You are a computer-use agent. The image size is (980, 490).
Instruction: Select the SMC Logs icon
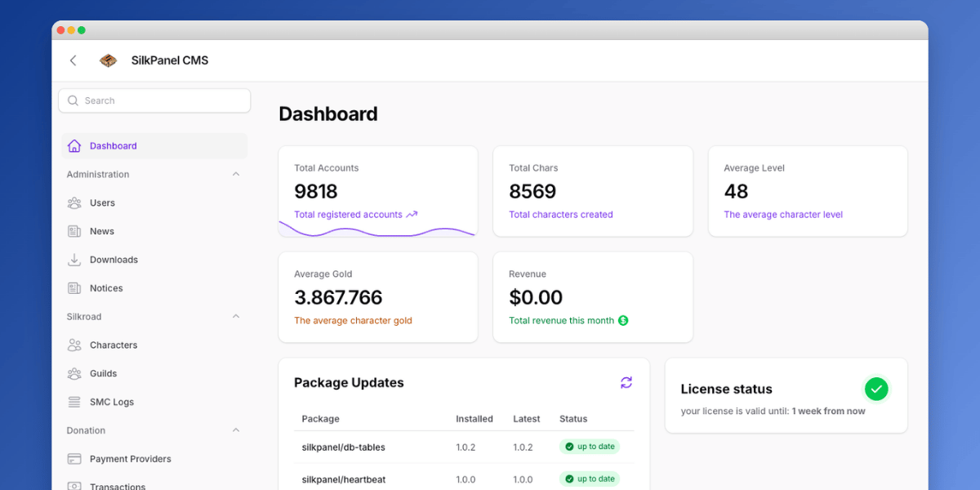click(x=75, y=401)
